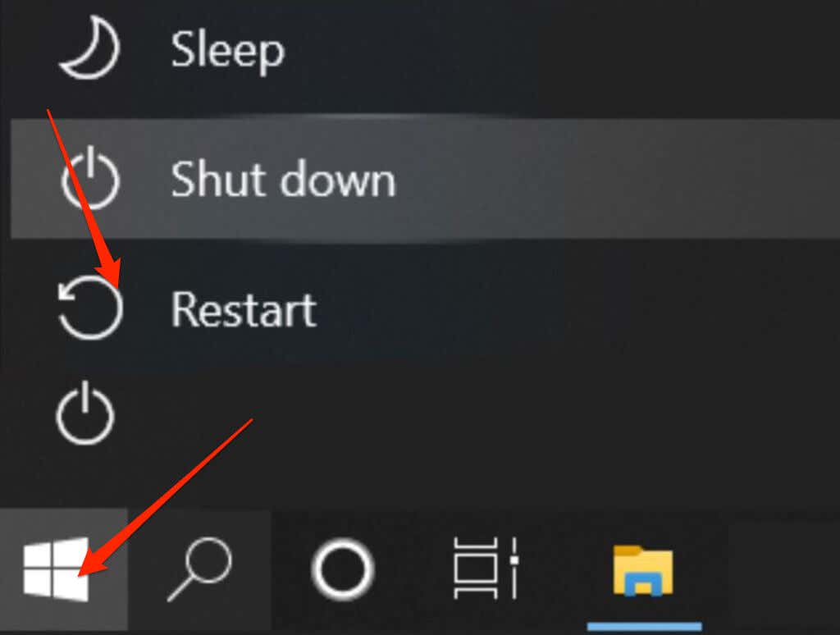840x635 pixels.
Task: Launch the Cortana circle icon
Action: pyautogui.click(x=343, y=569)
